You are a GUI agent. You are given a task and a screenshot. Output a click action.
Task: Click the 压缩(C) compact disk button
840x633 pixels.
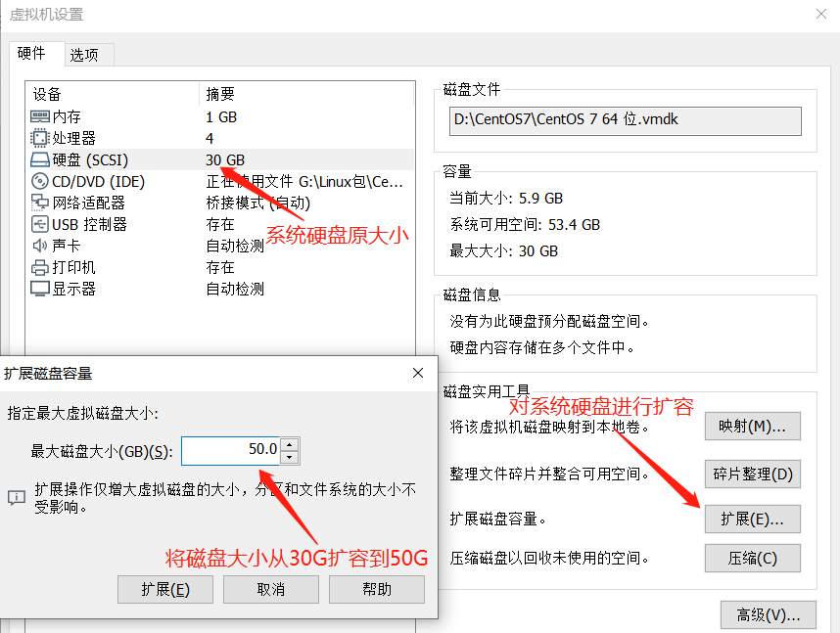752,559
